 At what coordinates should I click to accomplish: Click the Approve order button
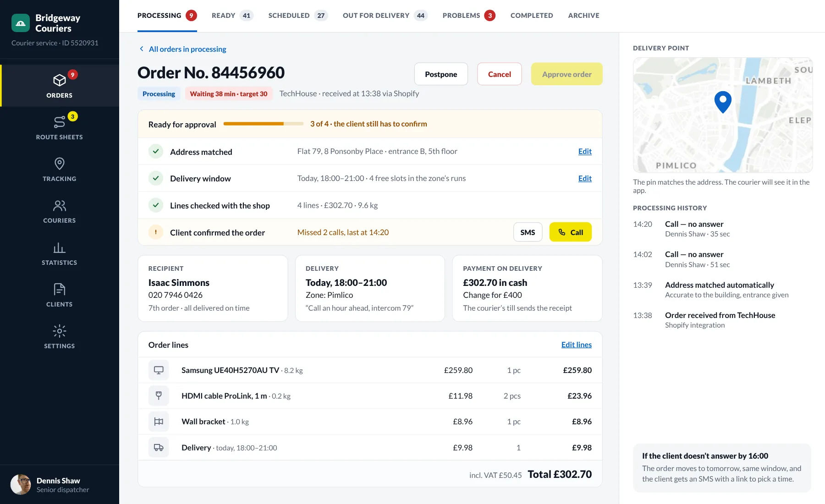point(567,74)
